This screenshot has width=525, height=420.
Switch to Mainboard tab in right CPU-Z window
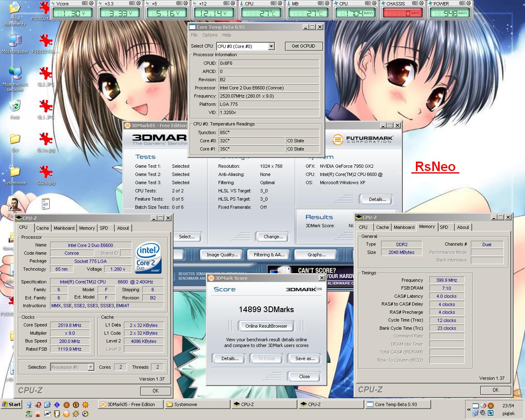[404, 227]
